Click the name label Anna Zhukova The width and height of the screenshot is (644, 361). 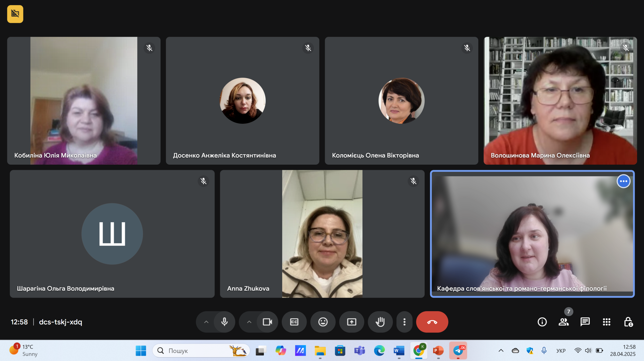click(x=248, y=288)
